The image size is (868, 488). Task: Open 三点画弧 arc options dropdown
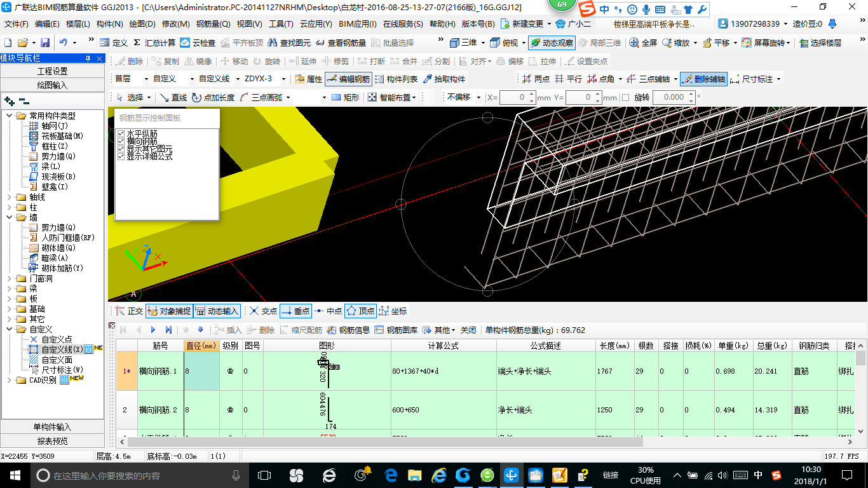pyautogui.click(x=287, y=97)
